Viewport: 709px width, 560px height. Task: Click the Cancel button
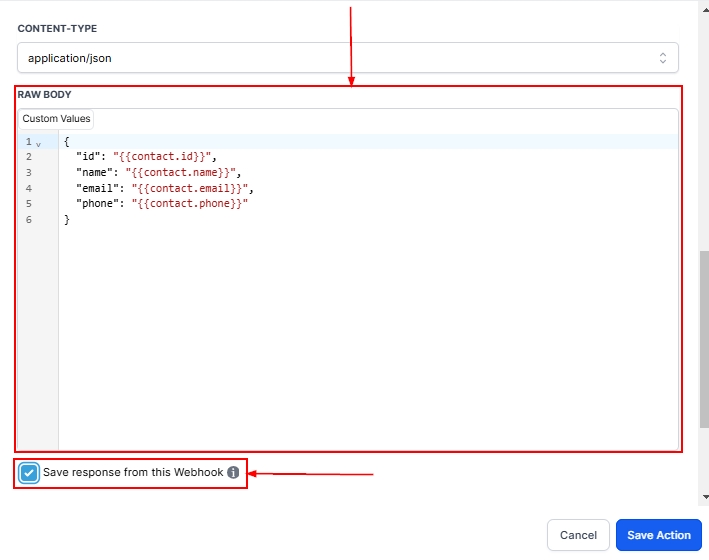[x=578, y=535]
